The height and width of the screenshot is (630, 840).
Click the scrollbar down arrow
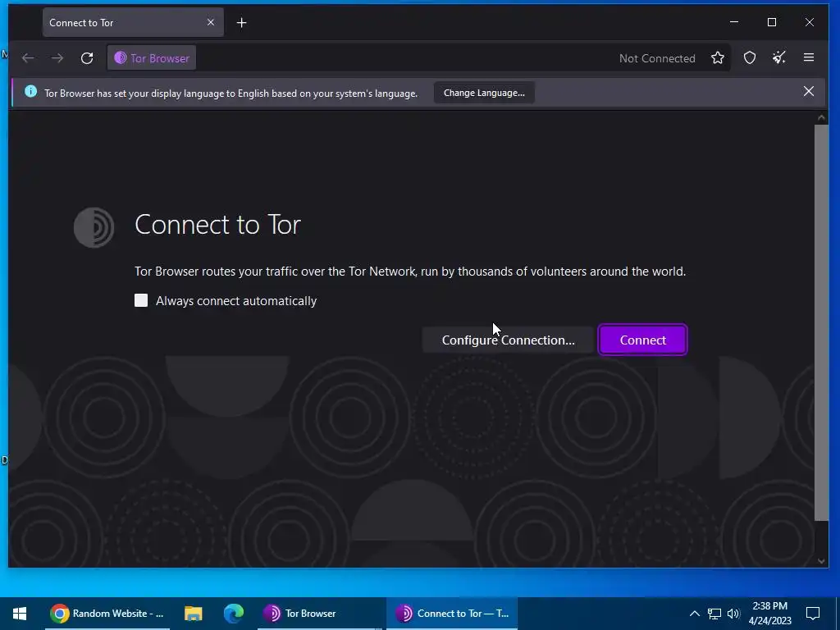click(821, 561)
